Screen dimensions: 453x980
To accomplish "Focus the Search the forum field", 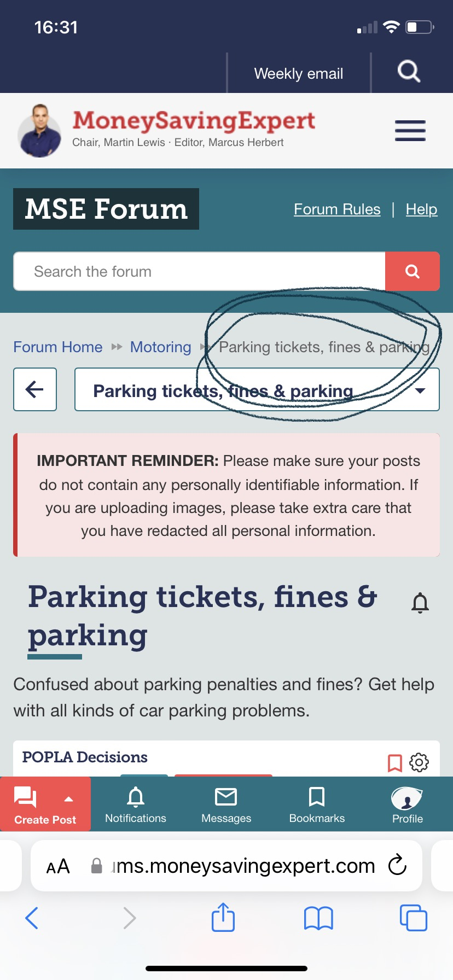I will [x=199, y=271].
